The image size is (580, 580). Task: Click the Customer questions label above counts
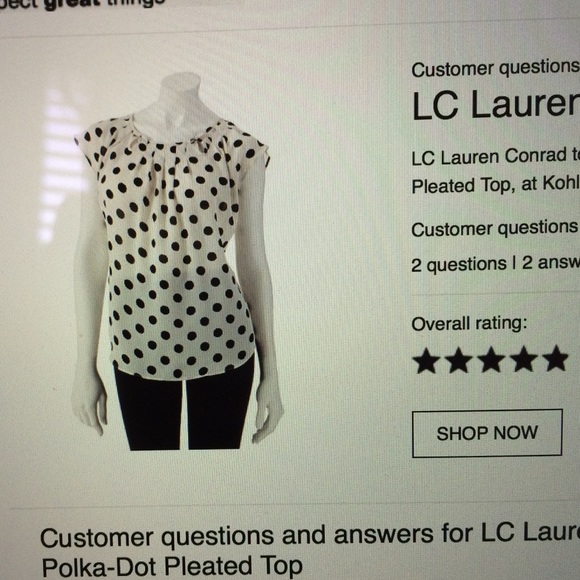(496, 229)
